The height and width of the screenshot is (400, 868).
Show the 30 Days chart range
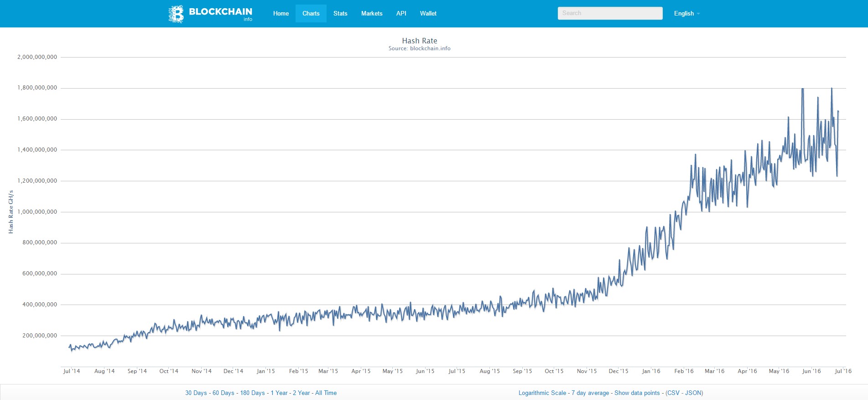coord(196,393)
